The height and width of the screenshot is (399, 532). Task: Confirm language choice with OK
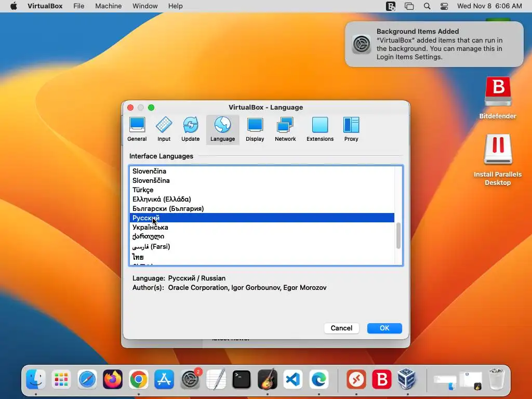384,328
